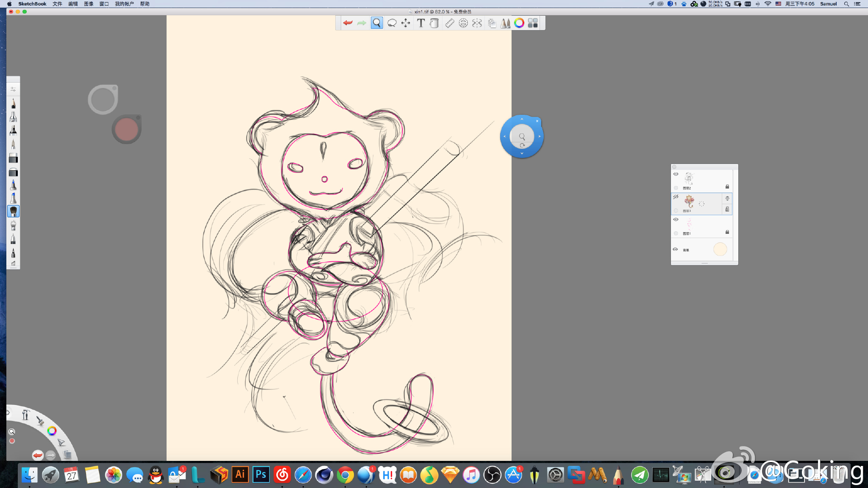Open the 图像 menu
The width and height of the screenshot is (868, 488).
pyautogui.click(x=89, y=4)
